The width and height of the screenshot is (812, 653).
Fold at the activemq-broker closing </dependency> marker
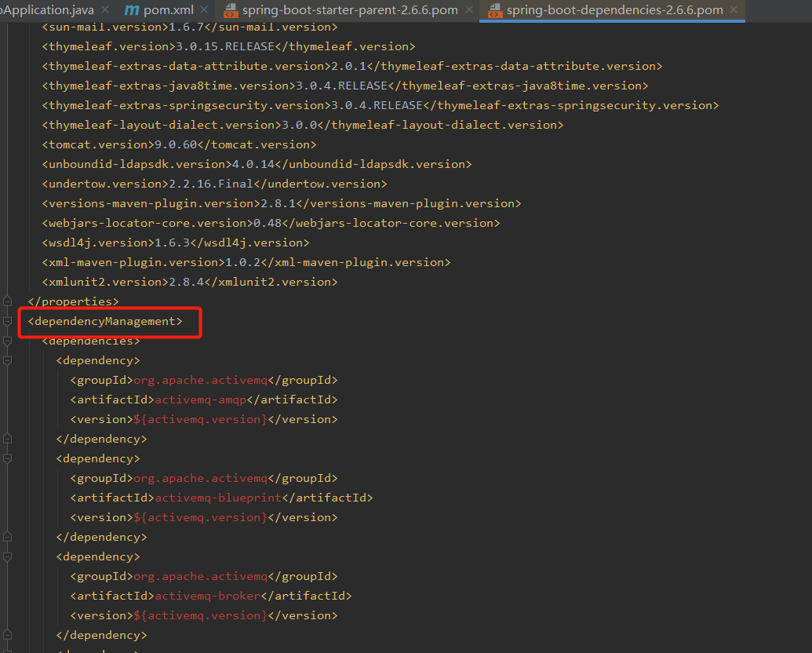[7, 635]
